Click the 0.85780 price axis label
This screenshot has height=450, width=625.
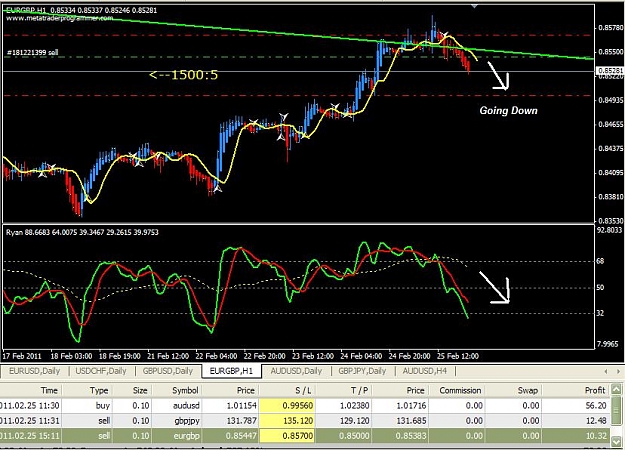pyautogui.click(x=610, y=28)
